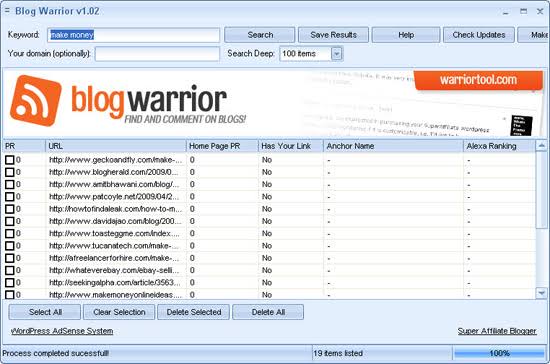Check the amitbhawani.com row box
Screen dimensions: 550x364
tap(9, 184)
